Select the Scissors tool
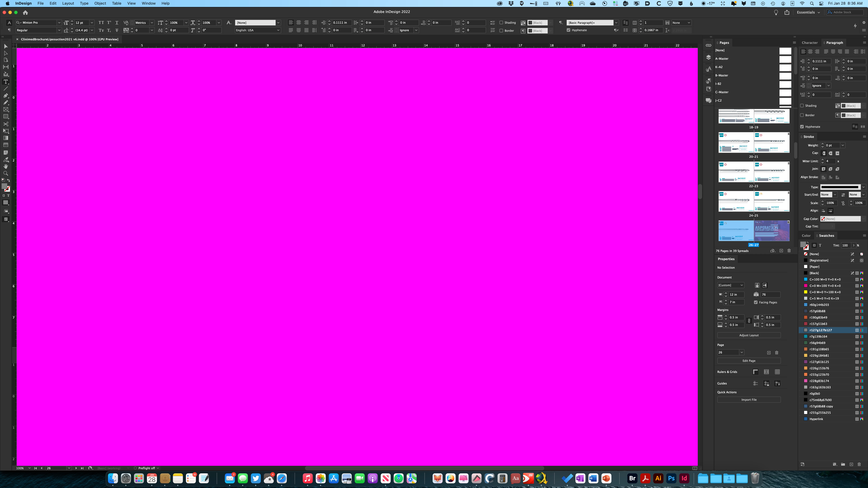Image resolution: width=868 pixels, height=488 pixels. (6, 124)
